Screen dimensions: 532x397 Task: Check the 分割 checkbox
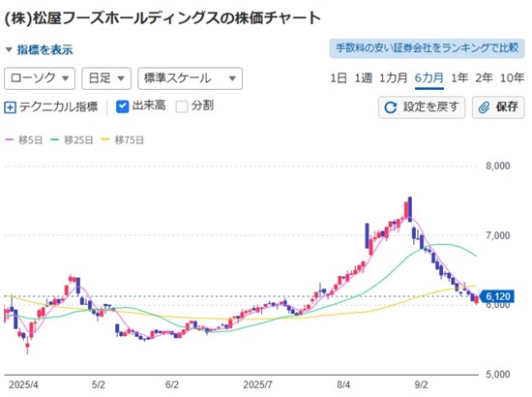click(182, 107)
